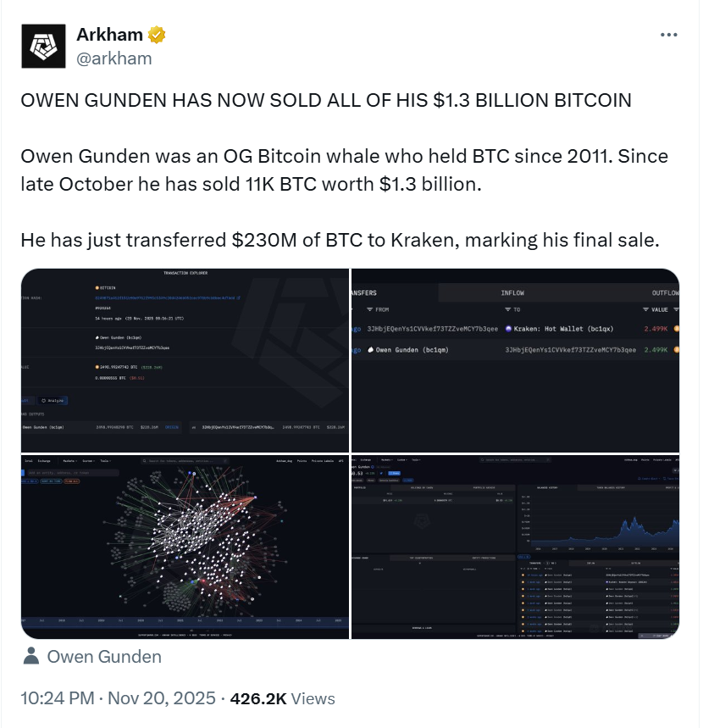Click the search icon in the dashboard toolbar
703x728 pixels.
coord(145,460)
